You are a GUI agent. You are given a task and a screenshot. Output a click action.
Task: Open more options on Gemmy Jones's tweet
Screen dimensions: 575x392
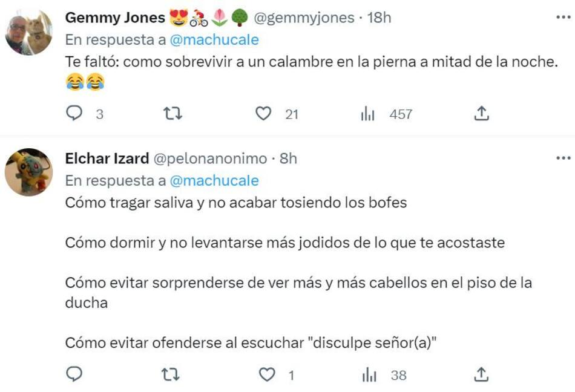[x=563, y=18]
